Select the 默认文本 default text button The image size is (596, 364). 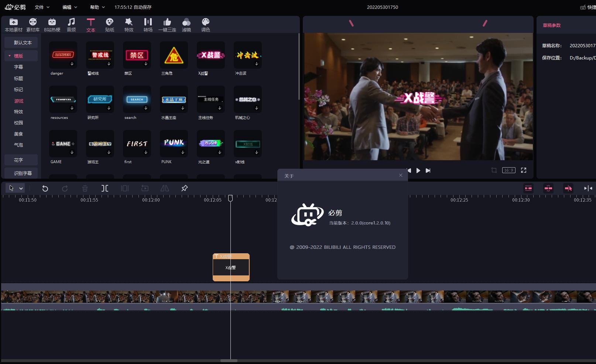pyautogui.click(x=23, y=42)
